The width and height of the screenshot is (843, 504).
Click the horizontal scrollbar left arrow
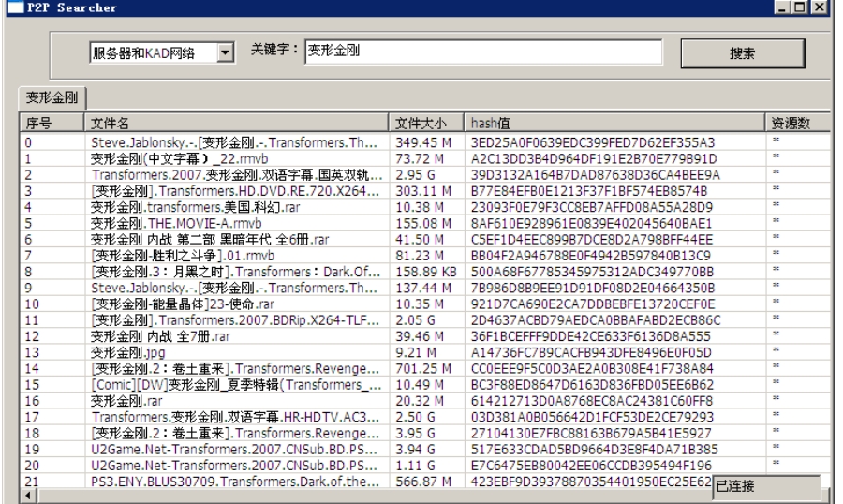coord(28,496)
